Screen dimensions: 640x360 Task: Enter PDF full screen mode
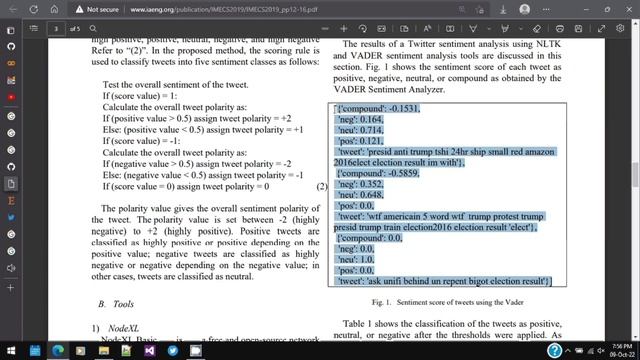coord(601,28)
